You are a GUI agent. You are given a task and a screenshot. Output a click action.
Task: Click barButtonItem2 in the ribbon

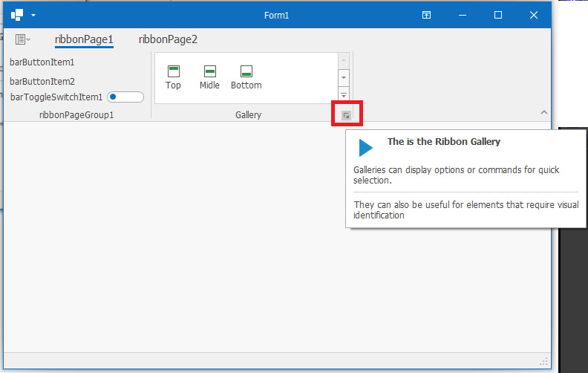pos(42,82)
